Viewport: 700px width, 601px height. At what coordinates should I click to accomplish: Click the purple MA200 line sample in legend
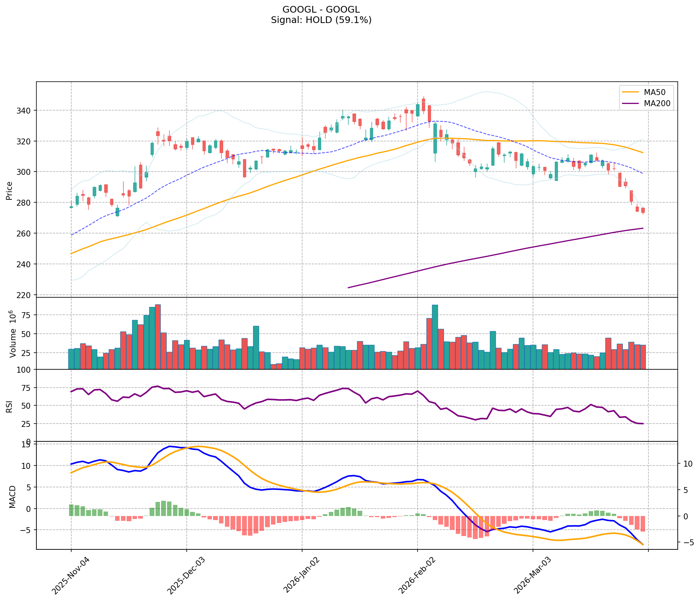630,104
